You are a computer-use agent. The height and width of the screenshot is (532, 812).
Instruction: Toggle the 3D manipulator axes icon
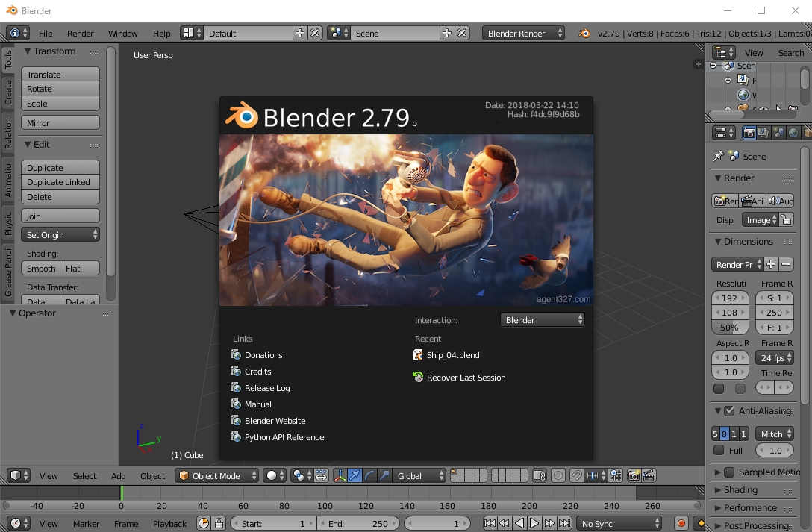coord(340,475)
